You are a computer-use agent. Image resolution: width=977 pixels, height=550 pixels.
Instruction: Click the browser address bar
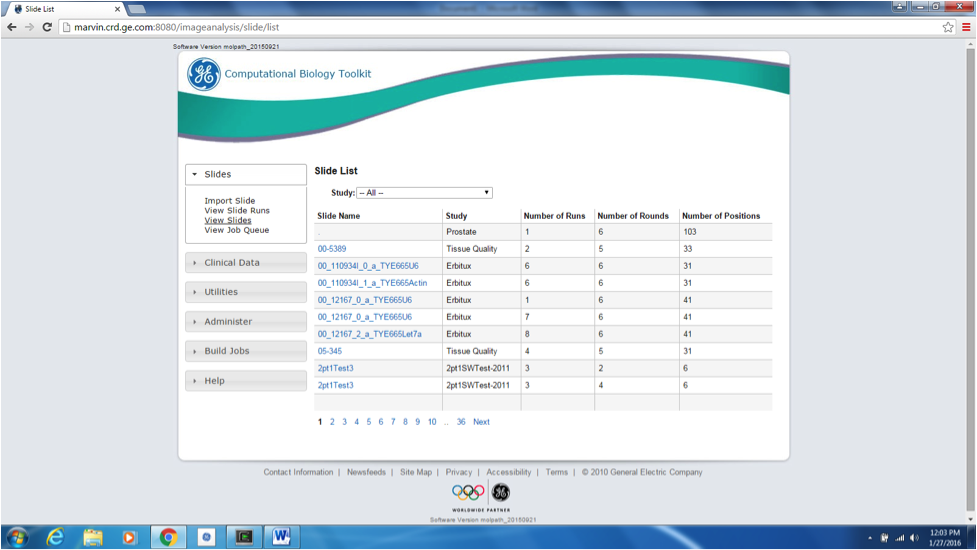(500, 27)
